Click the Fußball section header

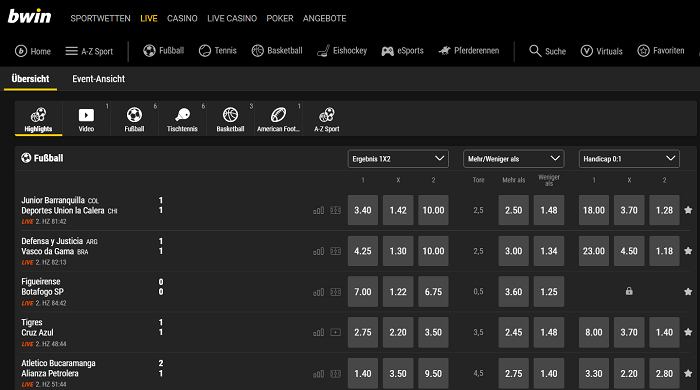(42, 158)
